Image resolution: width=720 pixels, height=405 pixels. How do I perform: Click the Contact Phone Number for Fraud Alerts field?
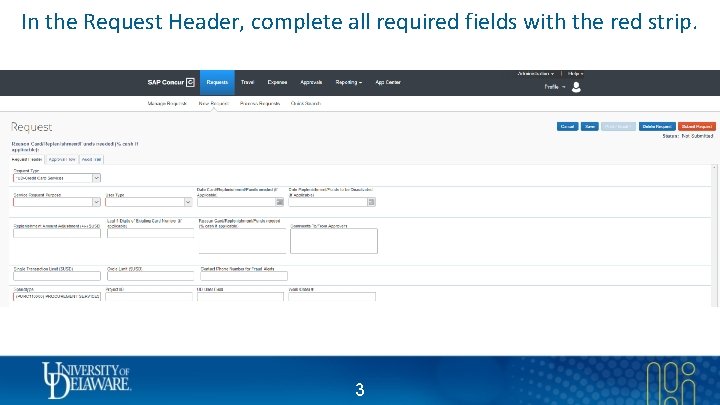click(244, 276)
